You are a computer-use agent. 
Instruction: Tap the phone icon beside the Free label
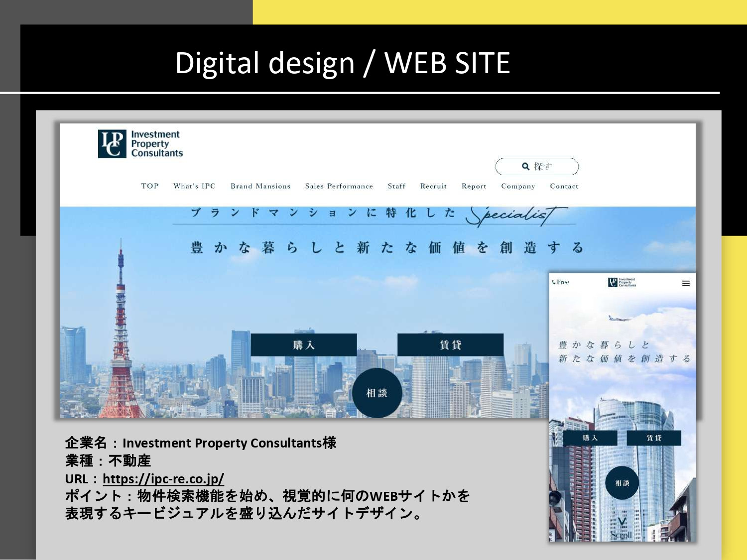coord(554,283)
